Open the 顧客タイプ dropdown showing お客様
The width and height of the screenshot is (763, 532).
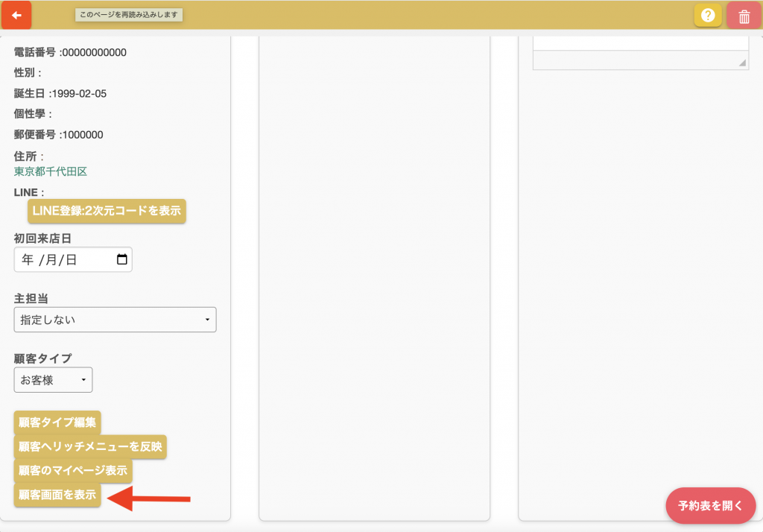point(53,380)
